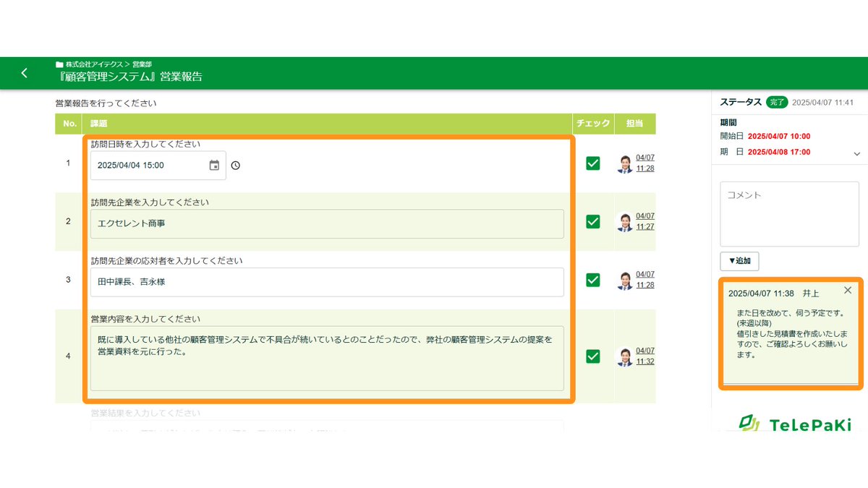Uncheck the checkbox for row 1
868x488 pixels.
pyautogui.click(x=593, y=163)
